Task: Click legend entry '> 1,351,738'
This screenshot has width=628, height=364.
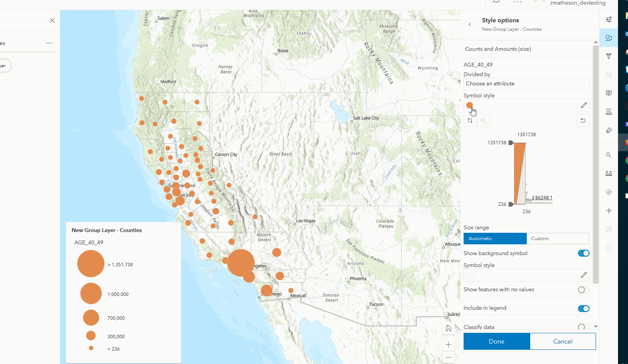Action: pos(120,265)
